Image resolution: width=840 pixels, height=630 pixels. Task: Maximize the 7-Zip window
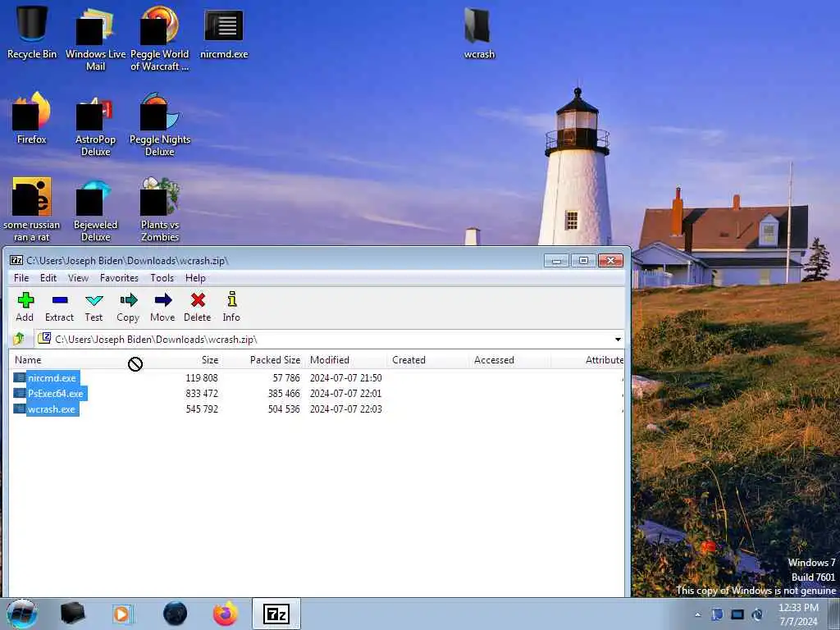pyautogui.click(x=583, y=261)
